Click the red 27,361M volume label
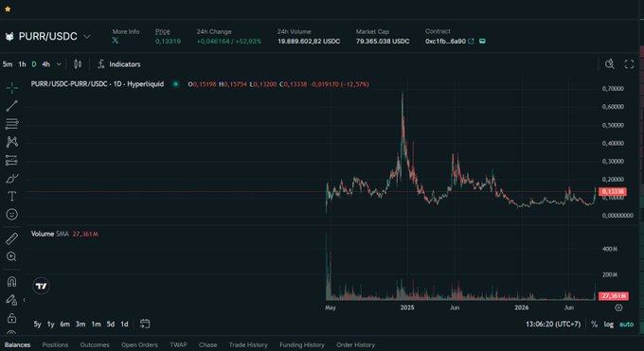This screenshot has width=644, height=351. click(x=614, y=296)
